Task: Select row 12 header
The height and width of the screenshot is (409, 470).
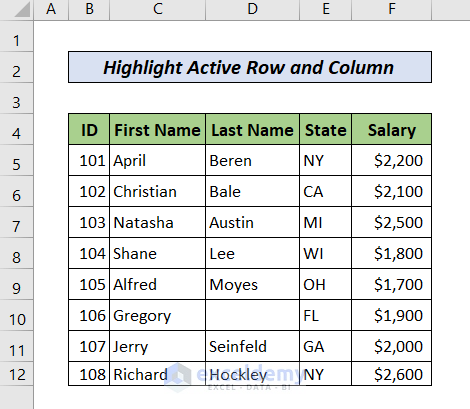Action: tap(16, 374)
